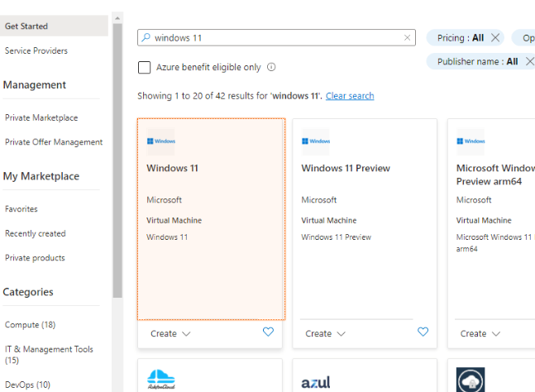Remove the Pricing : All filter
The image size is (535, 392).
pyautogui.click(x=495, y=38)
